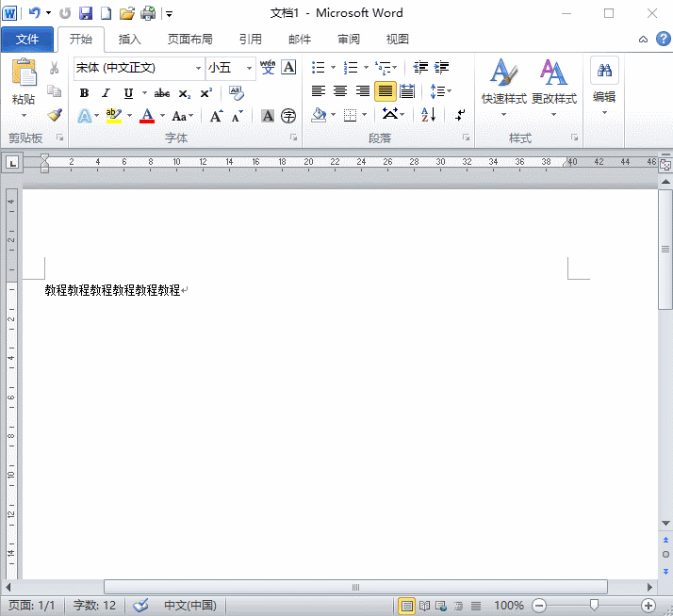Click the Sort A-Z icon
Viewport: 673px width, 616px height.
pos(428,115)
